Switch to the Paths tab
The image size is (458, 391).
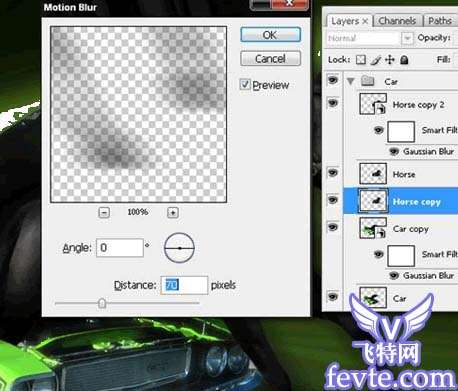click(440, 21)
